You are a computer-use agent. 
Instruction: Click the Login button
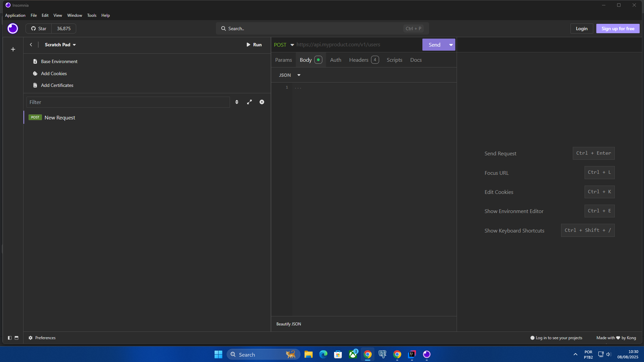coord(582,29)
